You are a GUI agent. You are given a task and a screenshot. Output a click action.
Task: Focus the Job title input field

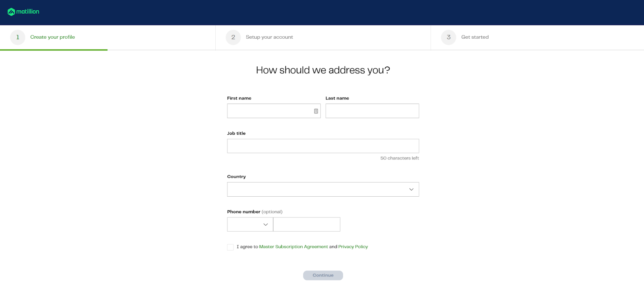(323, 146)
